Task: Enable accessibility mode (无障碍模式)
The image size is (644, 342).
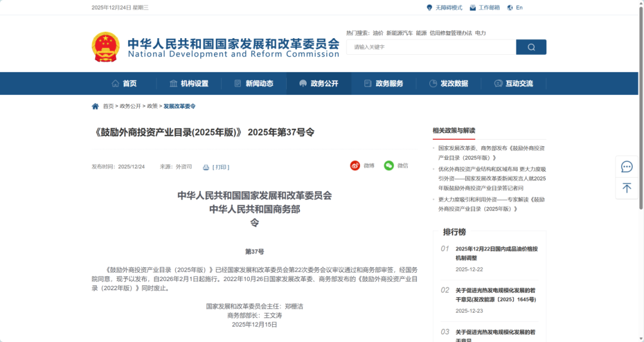Action: tap(444, 8)
